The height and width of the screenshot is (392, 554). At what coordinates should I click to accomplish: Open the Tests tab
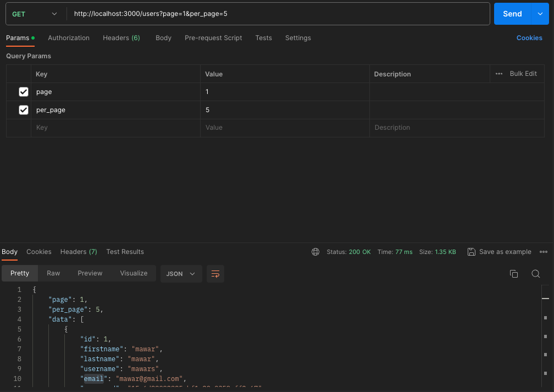[x=264, y=38]
